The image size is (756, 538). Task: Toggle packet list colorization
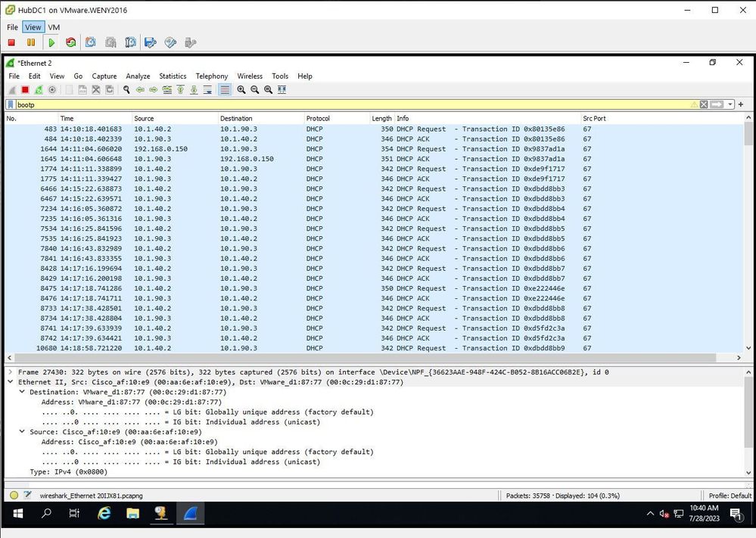tap(225, 89)
